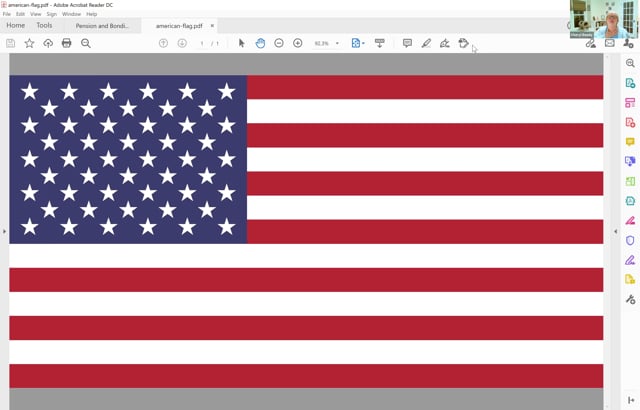Open the View menu

[36, 14]
